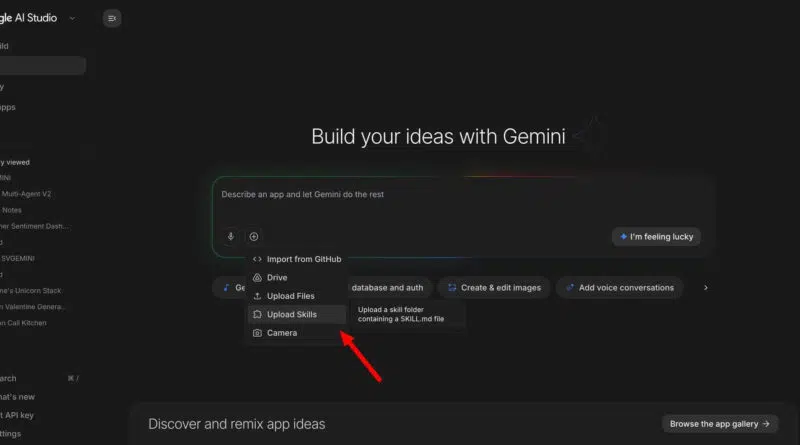Open the 'Valentine Genera...' recent app
800x445 pixels.
(x=33, y=307)
